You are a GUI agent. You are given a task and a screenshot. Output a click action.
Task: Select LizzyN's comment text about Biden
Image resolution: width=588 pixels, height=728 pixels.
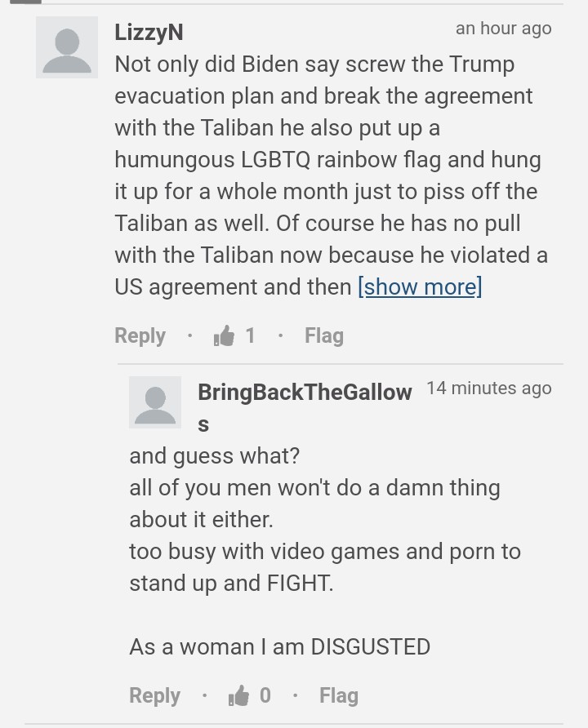[331, 175]
